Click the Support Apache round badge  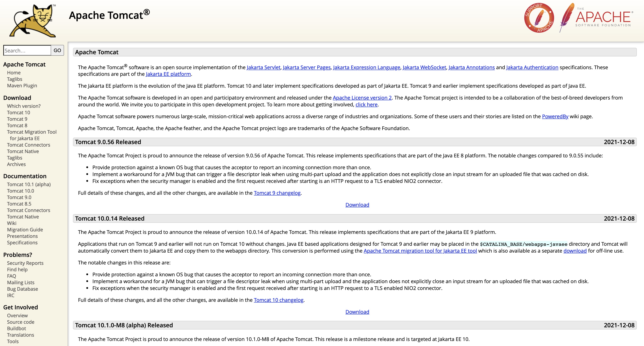pos(539,18)
